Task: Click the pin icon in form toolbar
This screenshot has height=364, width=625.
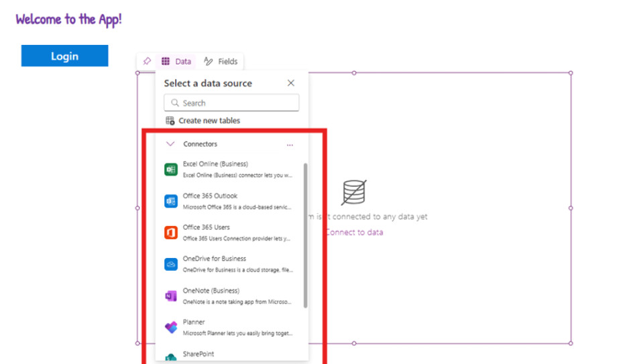Action: pyautogui.click(x=147, y=61)
